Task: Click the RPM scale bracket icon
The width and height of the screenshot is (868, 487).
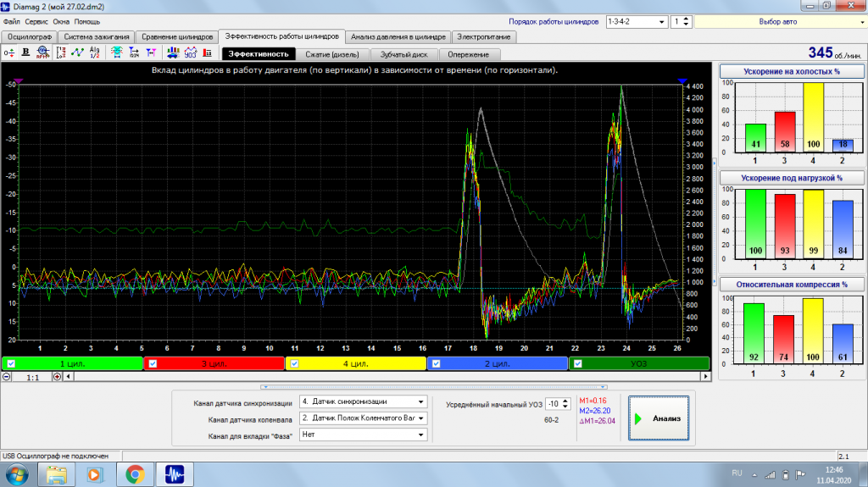Action: click(61, 53)
